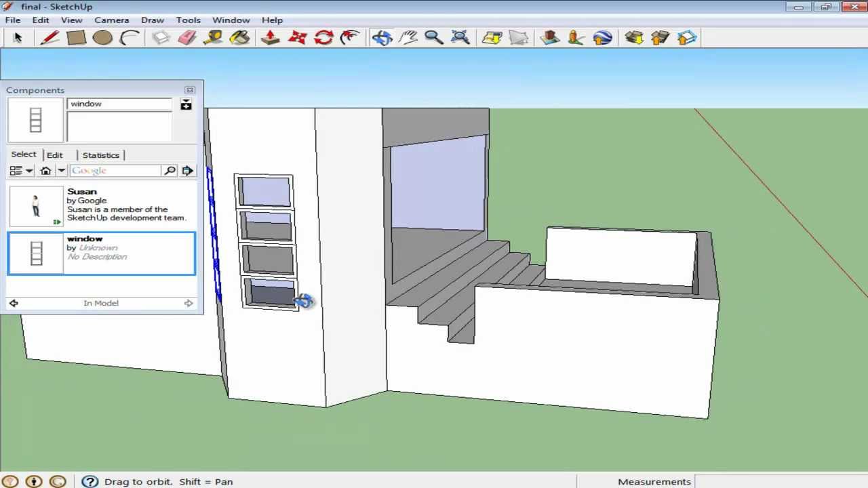This screenshot has height=488, width=868.
Task: Close the Components panel
Action: click(x=190, y=90)
